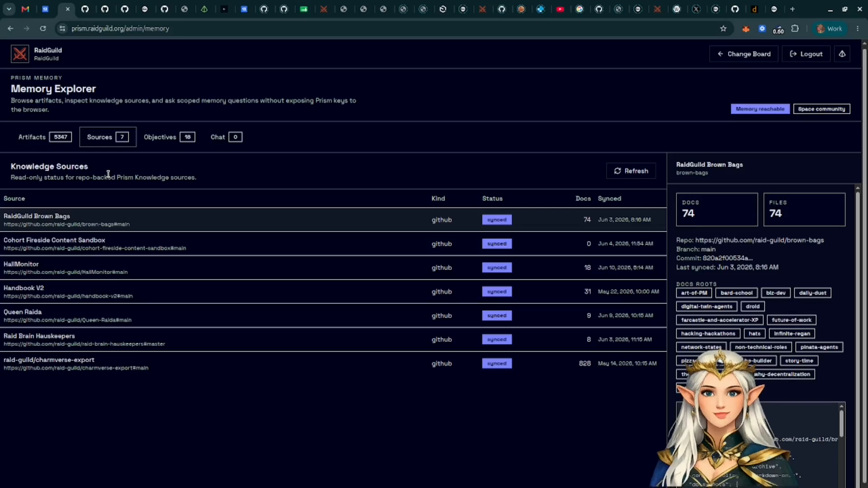Click the brown-bags repo URL in details

pyautogui.click(x=759, y=240)
